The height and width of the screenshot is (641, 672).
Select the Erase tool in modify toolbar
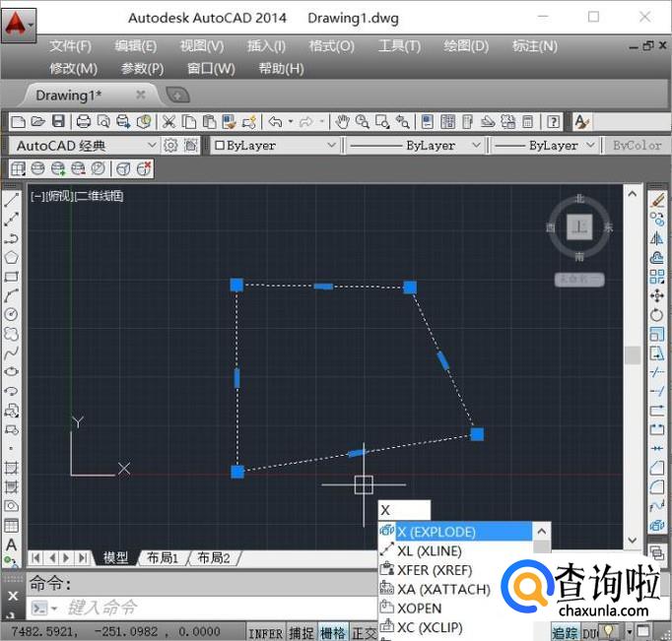pyautogui.click(x=657, y=200)
